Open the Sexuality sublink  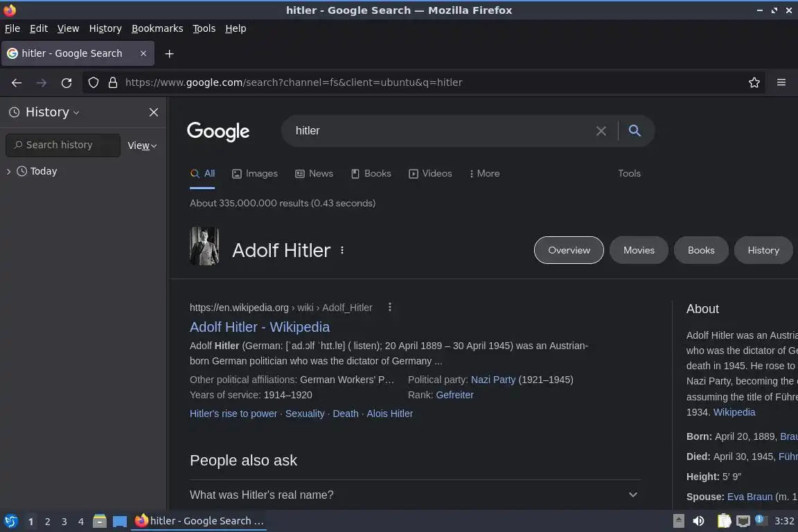[305, 414]
